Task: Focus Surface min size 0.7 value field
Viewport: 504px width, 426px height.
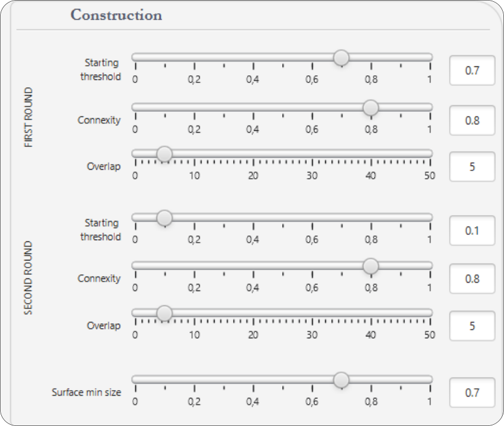Action: pyautogui.click(x=472, y=393)
